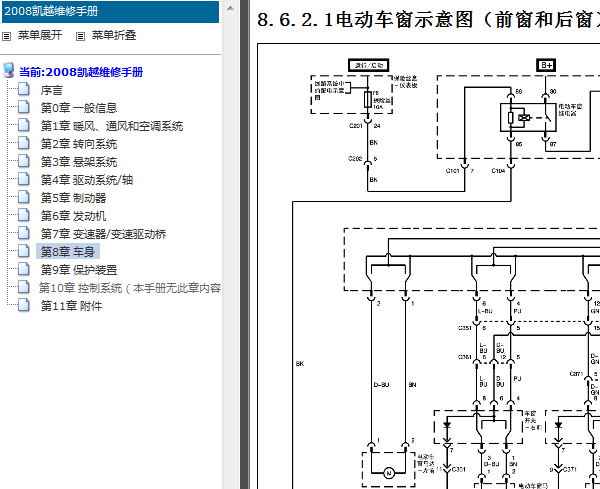Viewport: 600px width, 489px height.
Task: Click the 菜单展开 expand menu icon
Action: pos(6,36)
